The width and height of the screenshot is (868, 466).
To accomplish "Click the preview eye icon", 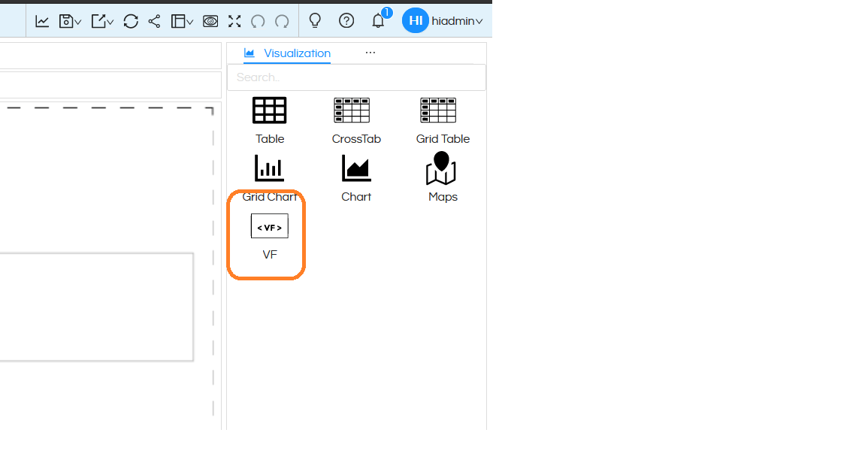I will [210, 21].
